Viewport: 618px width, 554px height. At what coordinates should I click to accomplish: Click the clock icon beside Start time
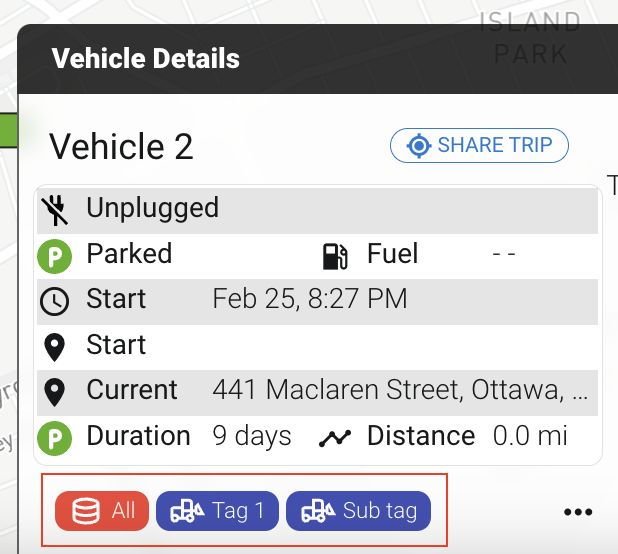coord(53,300)
